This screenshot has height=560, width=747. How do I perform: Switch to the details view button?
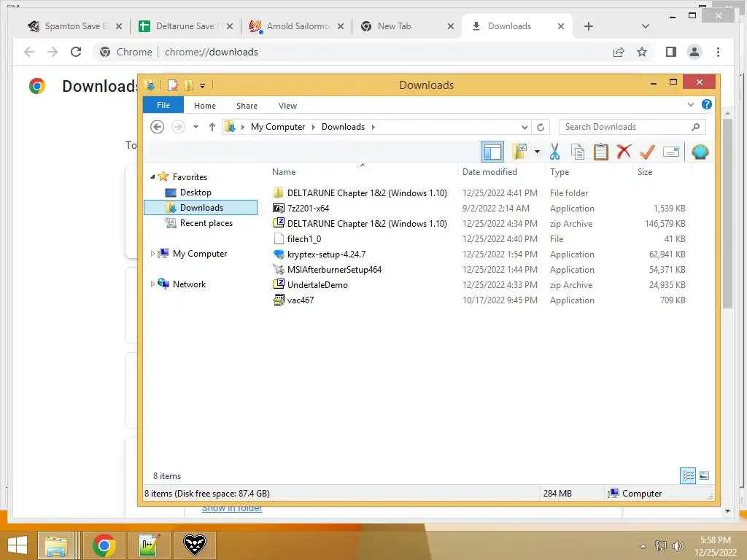click(687, 475)
